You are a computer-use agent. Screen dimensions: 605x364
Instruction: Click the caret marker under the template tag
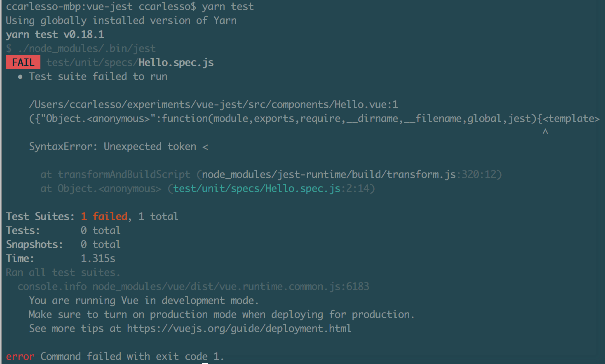(x=545, y=132)
